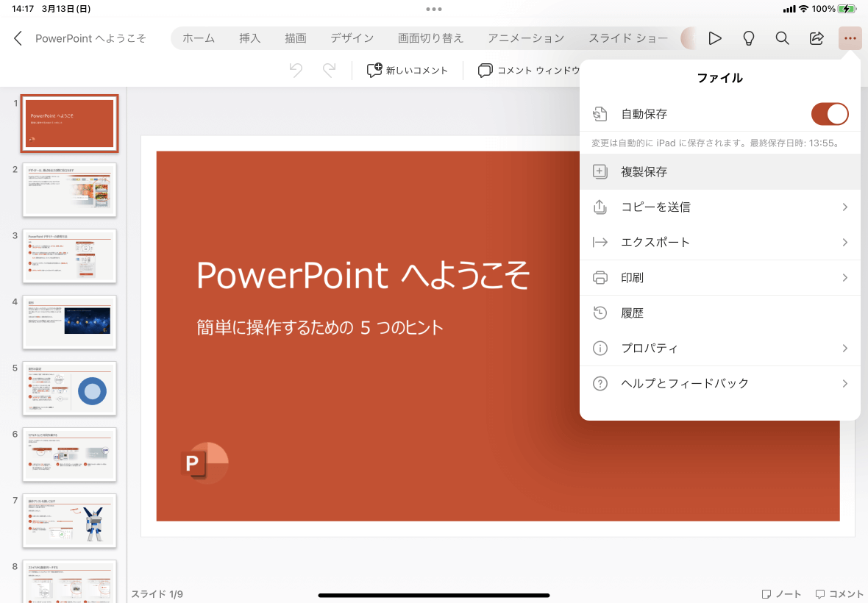
Task: Expand the ヘルプとフィードバック chevron
Action: [x=844, y=383]
